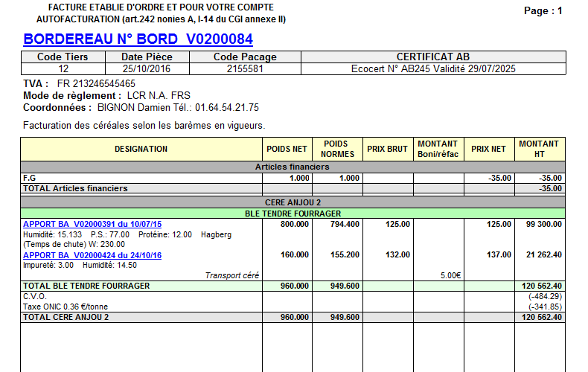588x372 pixels.
Task: Click the Code Tiers value 12
Action: click(x=63, y=68)
